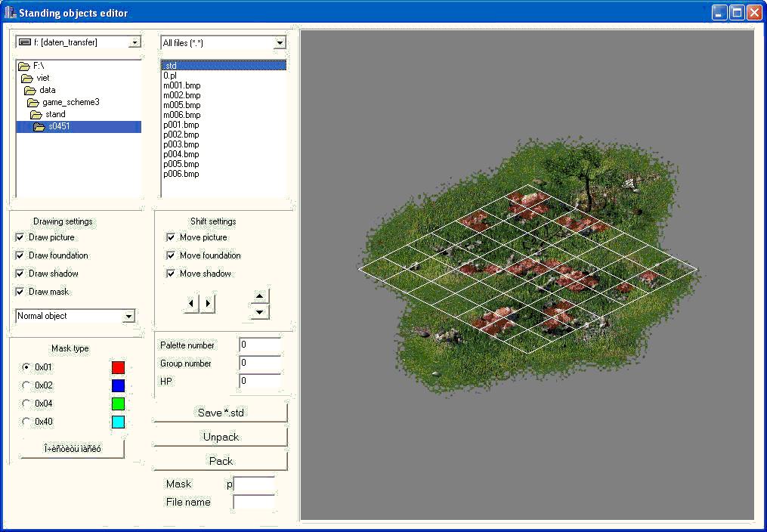Toggle the Draw foundation checkbox
Viewport: 767px width, 532px height.
(x=20, y=255)
